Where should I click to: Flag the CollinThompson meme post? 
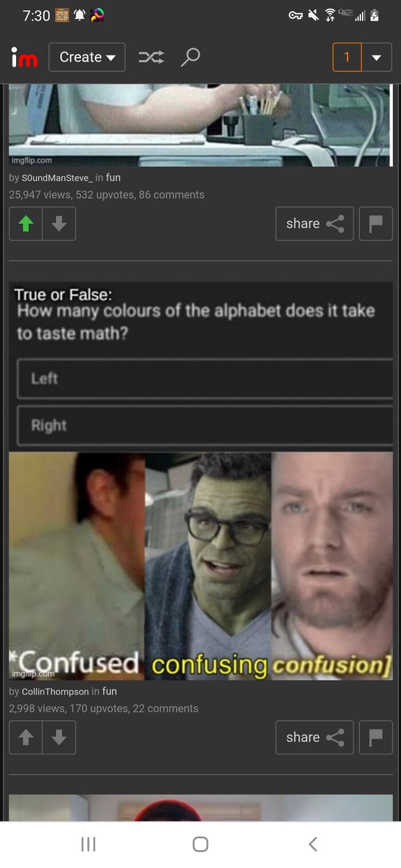click(376, 738)
